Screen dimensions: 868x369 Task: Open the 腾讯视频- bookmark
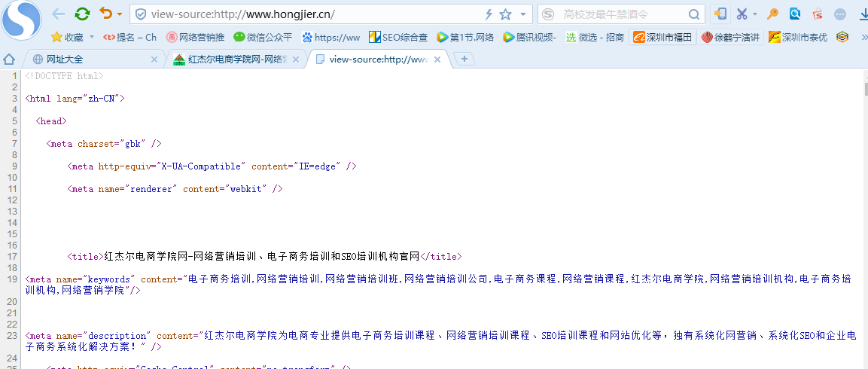(530, 37)
